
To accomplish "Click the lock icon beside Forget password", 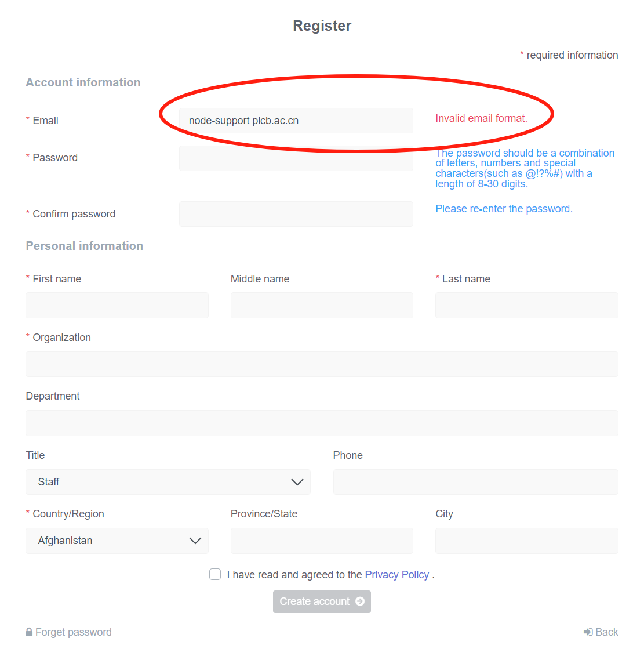I will pos(29,632).
